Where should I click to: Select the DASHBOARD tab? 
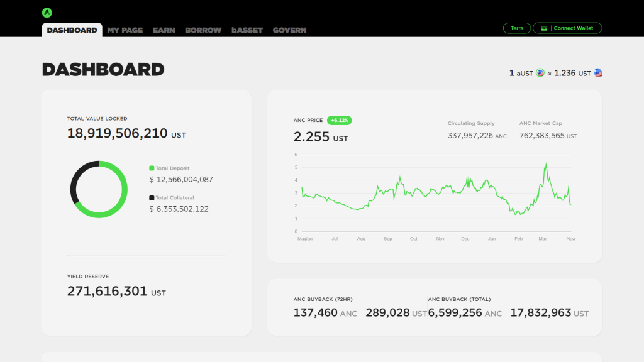[72, 30]
